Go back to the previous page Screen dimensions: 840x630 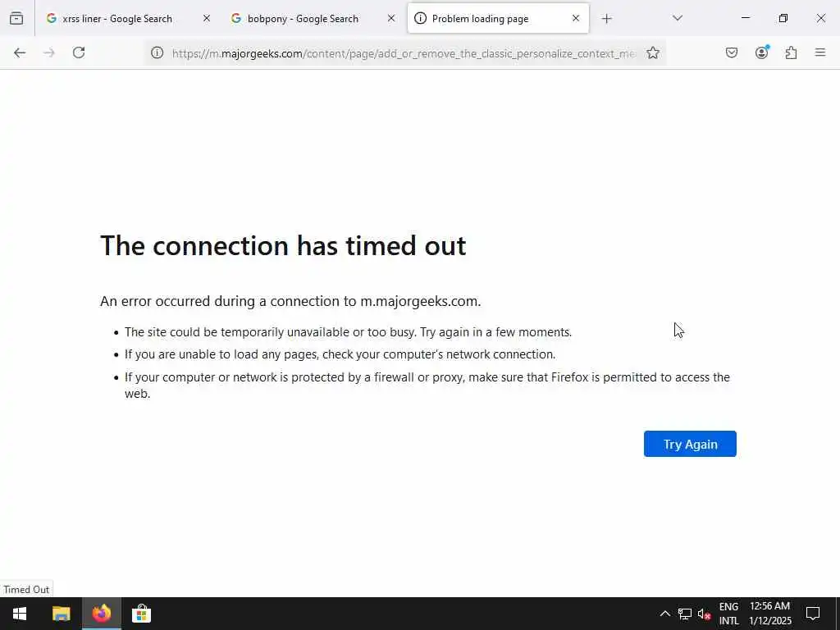coord(20,52)
